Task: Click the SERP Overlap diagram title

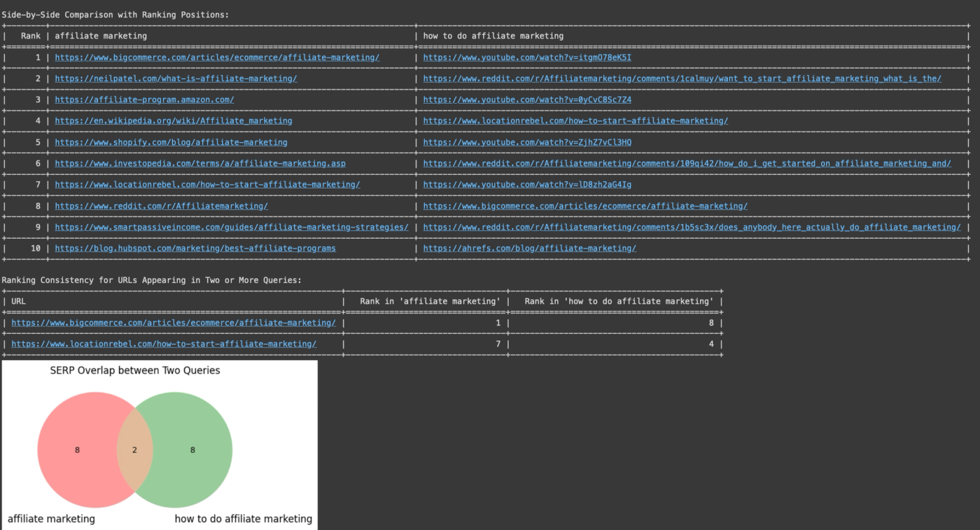Action: click(134, 370)
